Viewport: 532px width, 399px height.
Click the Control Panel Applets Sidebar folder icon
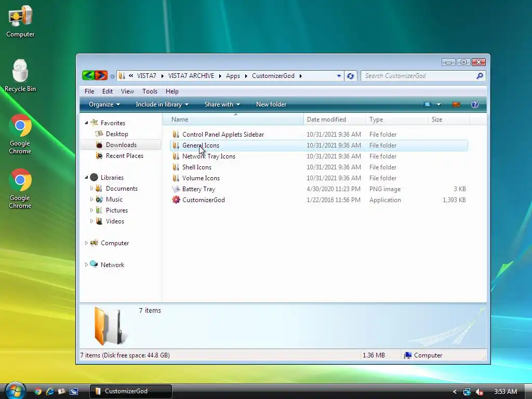pos(176,135)
